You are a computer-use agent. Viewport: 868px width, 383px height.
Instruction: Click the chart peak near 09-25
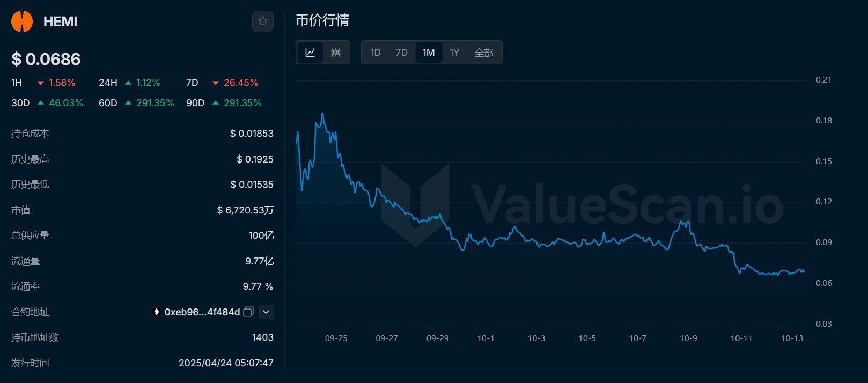pyautogui.click(x=322, y=114)
